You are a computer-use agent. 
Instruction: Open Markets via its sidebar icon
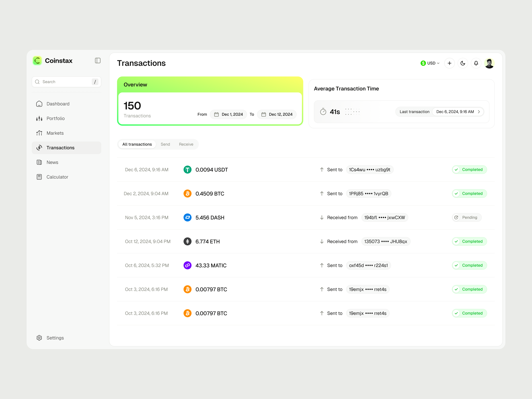coord(39,133)
